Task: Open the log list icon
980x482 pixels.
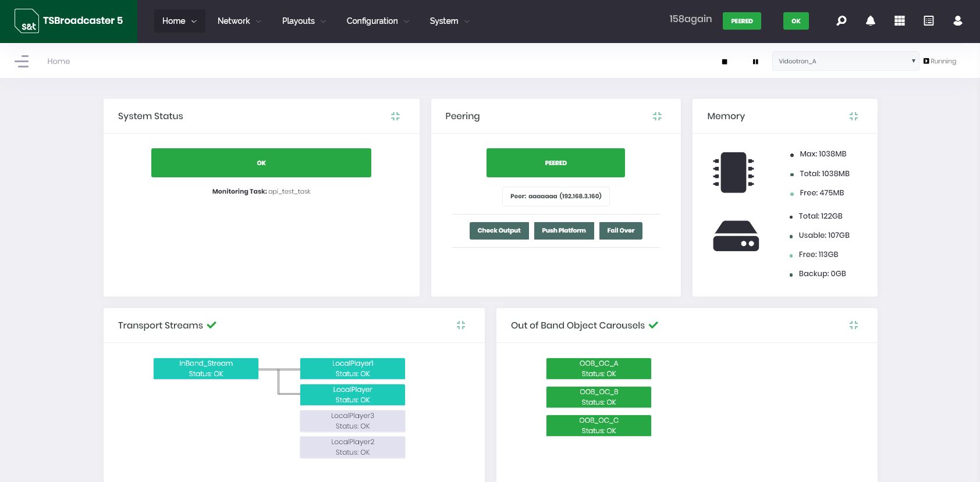Action: pyautogui.click(x=928, y=21)
